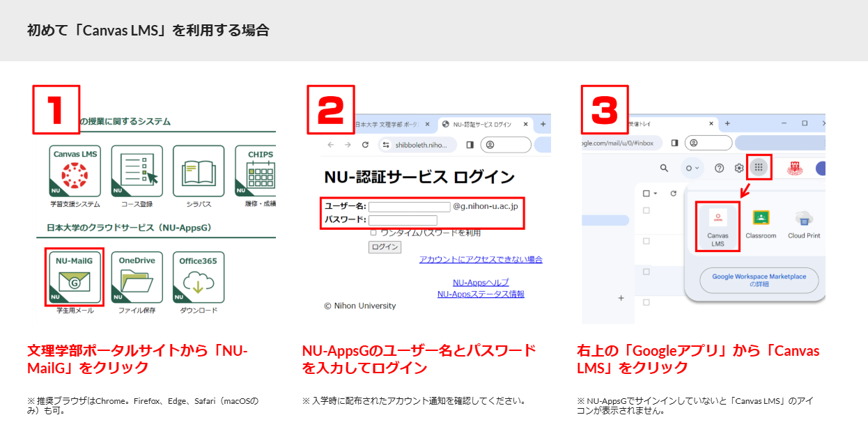Click the shibboleth address bar
The height and width of the screenshot is (438, 868).
417,145
